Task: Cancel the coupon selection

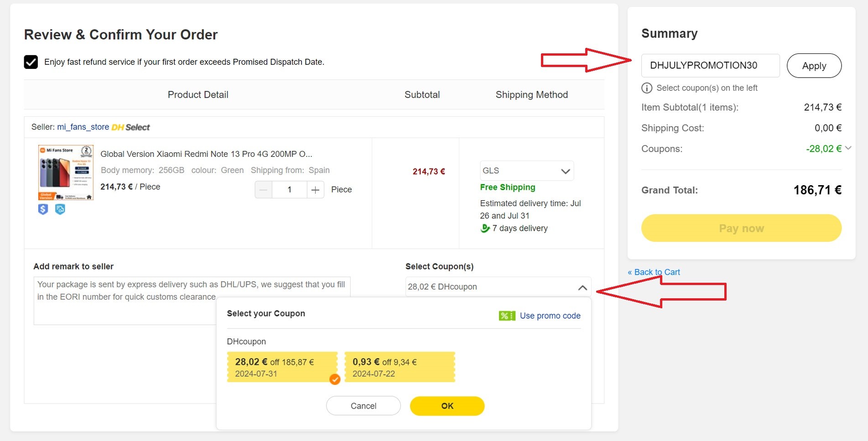Action: [363, 406]
